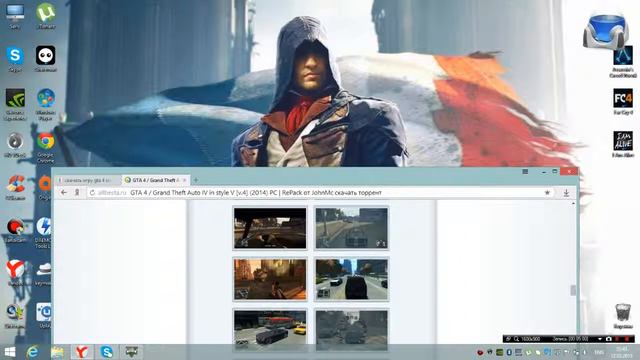Image resolution: width=640 pixels, height=360 pixels.
Task: Open the middle-left orange GTA thumbnail
Action: coord(270,279)
